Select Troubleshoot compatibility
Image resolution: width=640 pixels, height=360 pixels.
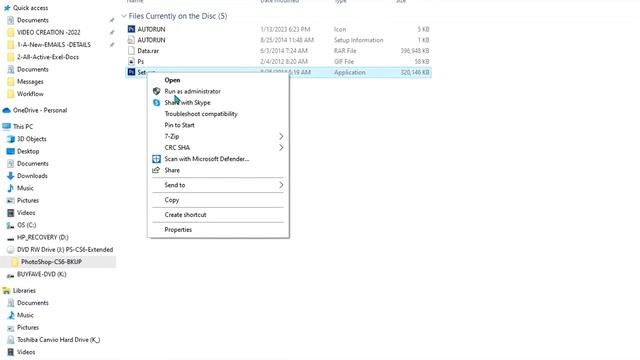pos(201,114)
